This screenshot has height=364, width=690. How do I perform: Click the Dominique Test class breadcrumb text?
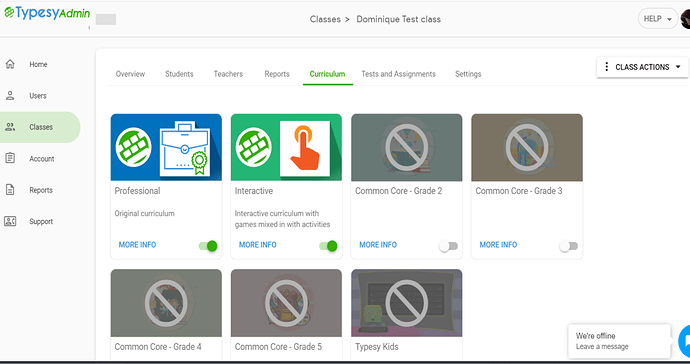pyautogui.click(x=399, y=19)
